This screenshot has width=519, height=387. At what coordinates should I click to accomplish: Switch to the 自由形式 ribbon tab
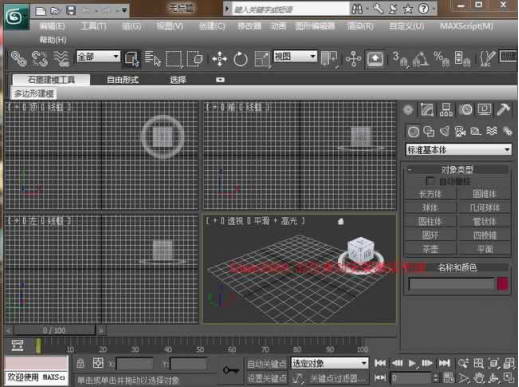point(123,80)
